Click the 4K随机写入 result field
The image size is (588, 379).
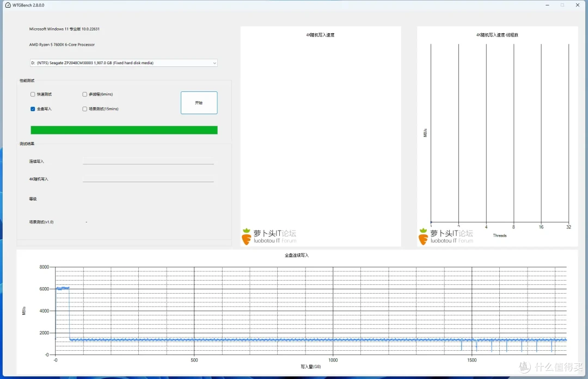(148, 179)
